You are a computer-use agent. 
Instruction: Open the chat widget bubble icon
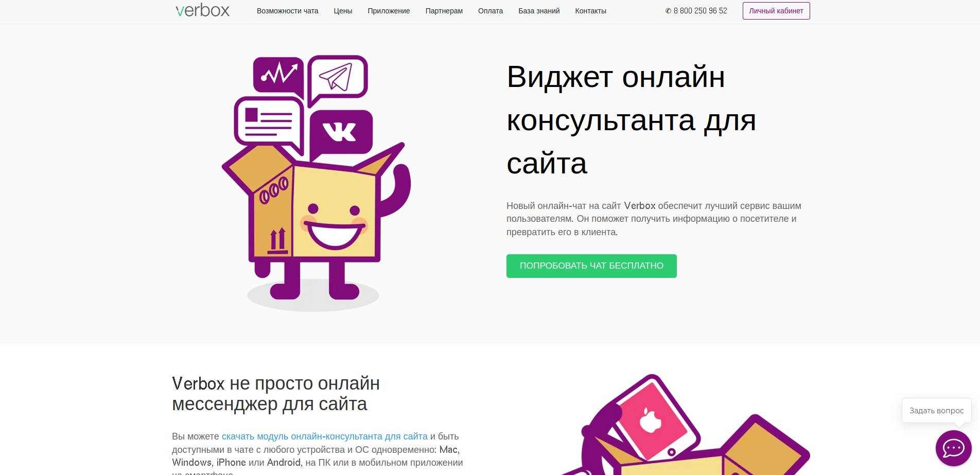953,448
